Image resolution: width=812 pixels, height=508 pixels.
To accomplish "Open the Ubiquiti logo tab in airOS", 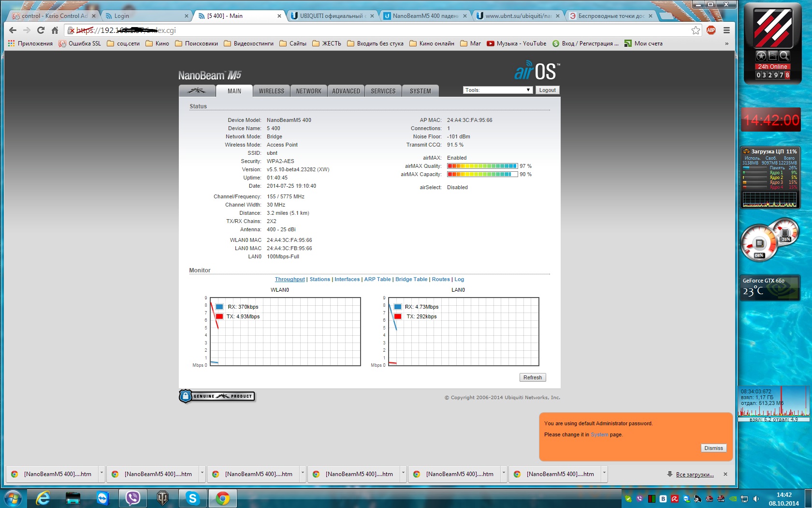I will (197, 91).
